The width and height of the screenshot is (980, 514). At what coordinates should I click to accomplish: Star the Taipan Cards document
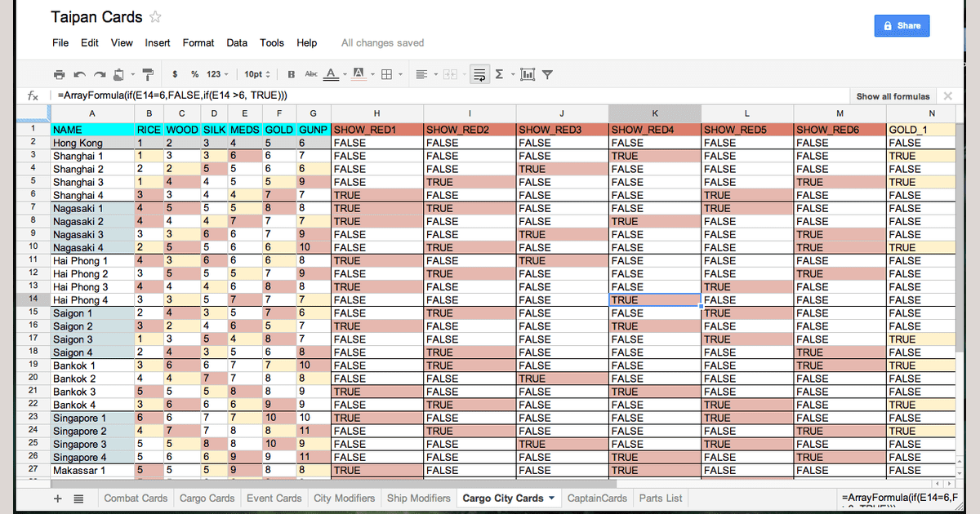pos(155,17)
